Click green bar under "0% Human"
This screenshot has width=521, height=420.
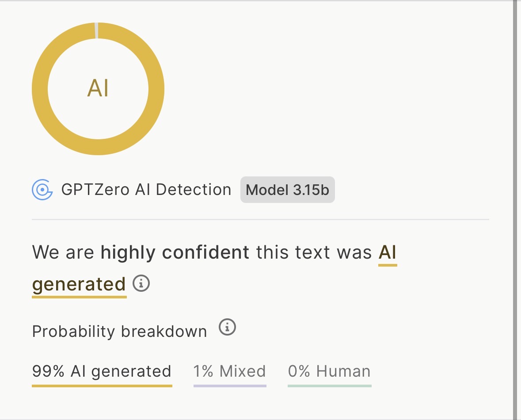(329, 386)
